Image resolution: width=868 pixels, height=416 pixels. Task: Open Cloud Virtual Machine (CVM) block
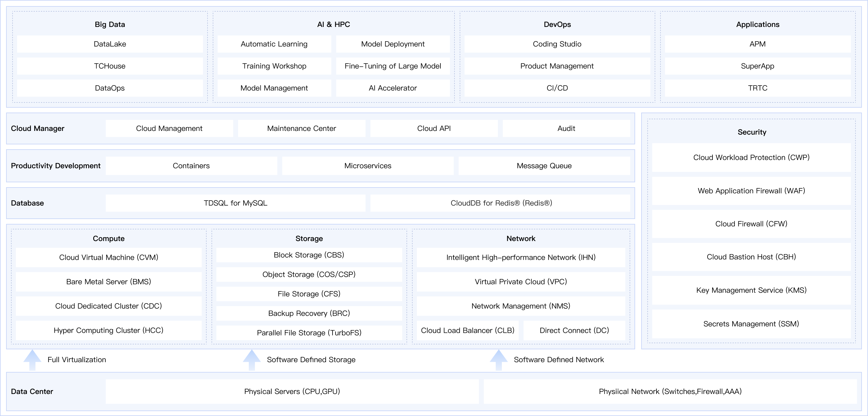pos(108,257)
